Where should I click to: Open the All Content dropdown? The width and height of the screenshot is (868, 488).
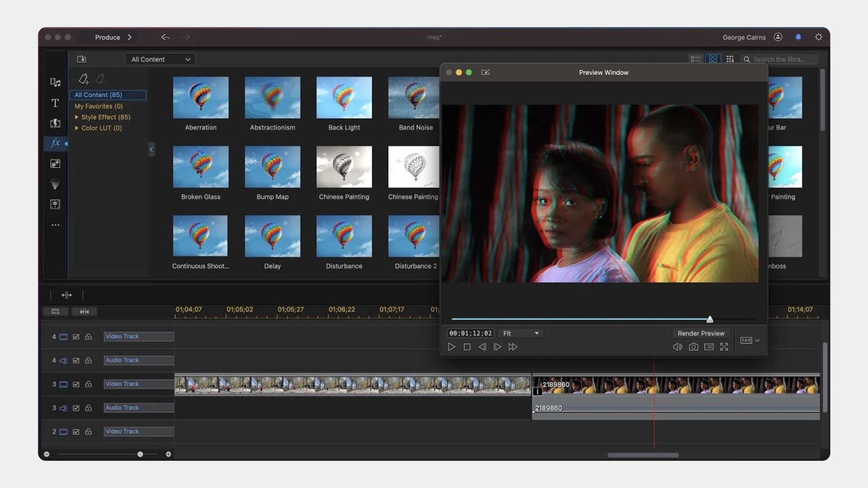tap(161, 60)
